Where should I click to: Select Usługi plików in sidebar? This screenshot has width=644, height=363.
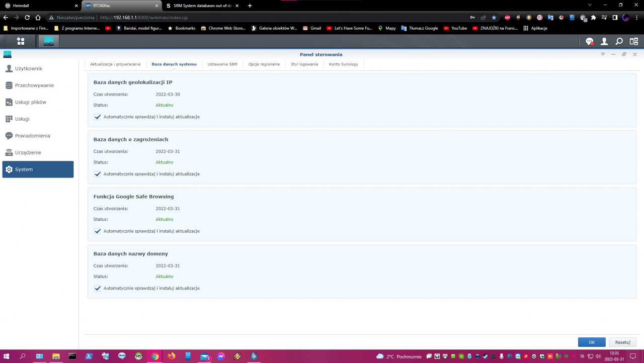click(30, 102)
